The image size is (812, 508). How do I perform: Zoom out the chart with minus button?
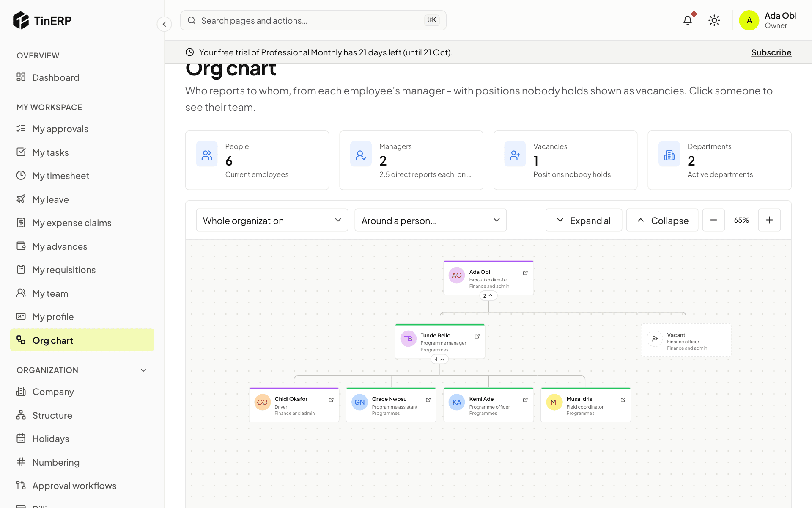(713, 220)
